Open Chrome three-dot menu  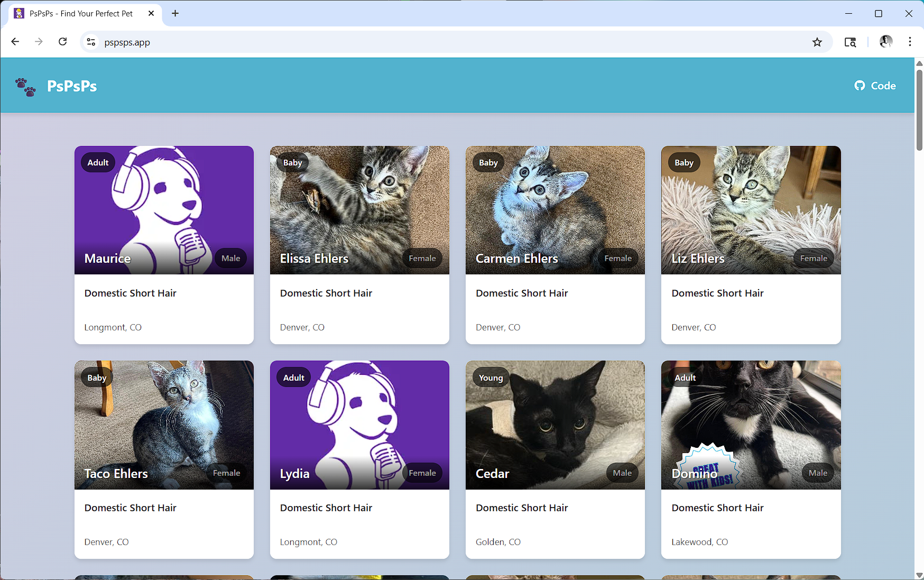tap(910, 42)
